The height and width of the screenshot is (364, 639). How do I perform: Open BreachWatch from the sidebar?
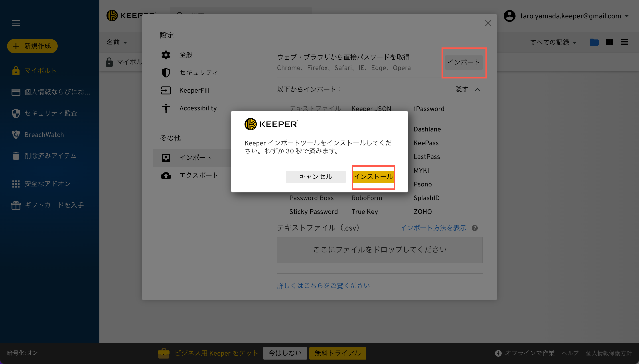[44, 135]
